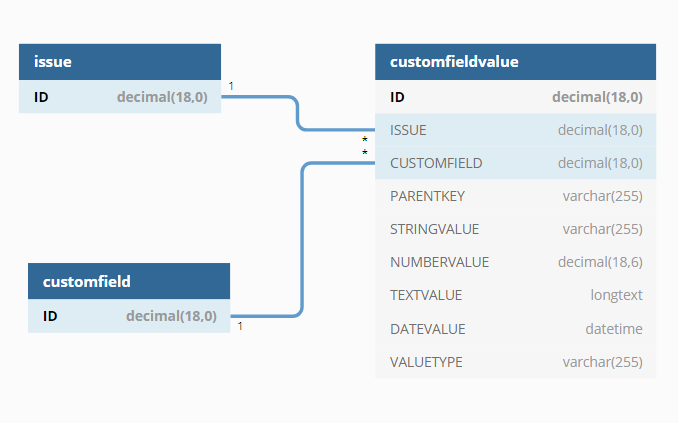The height and width of the screenshot is (423, 678).
Task: Click the customfieldvalue table header
Action: [515, 62]
